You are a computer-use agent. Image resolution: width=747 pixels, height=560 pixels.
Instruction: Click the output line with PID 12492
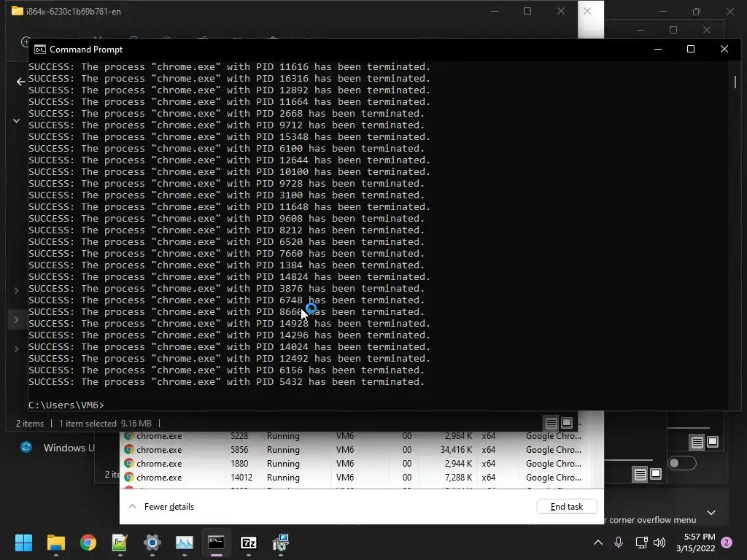tap(229, 359)
